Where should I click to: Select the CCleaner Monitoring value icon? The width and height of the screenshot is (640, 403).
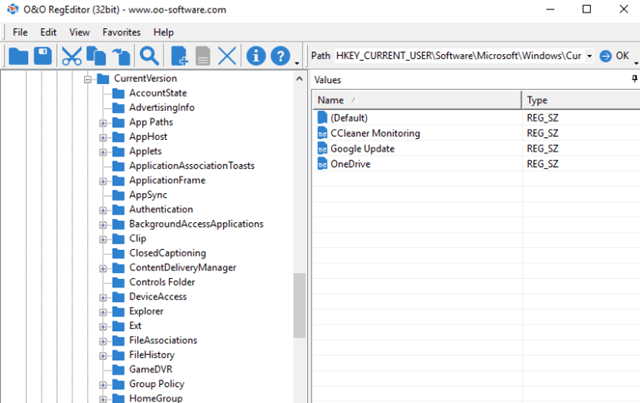click(322, 133)
